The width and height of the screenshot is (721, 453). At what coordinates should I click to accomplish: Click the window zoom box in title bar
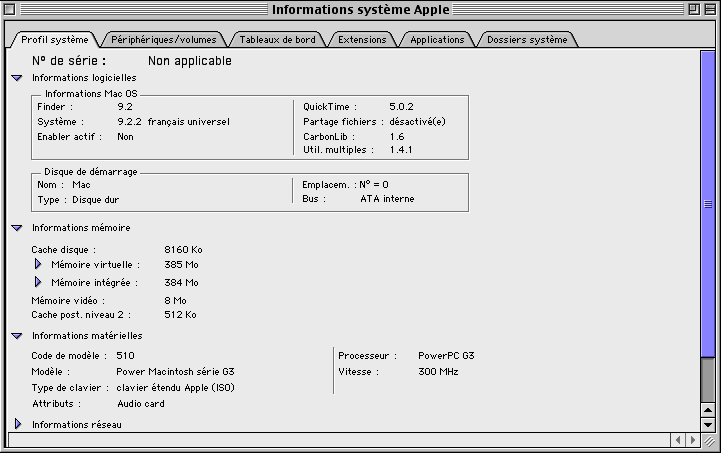tap(694, 9)
